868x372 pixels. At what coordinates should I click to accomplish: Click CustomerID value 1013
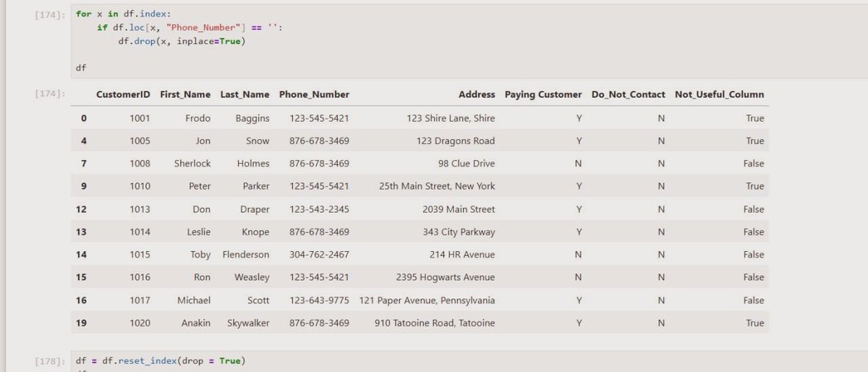(140, 209)
